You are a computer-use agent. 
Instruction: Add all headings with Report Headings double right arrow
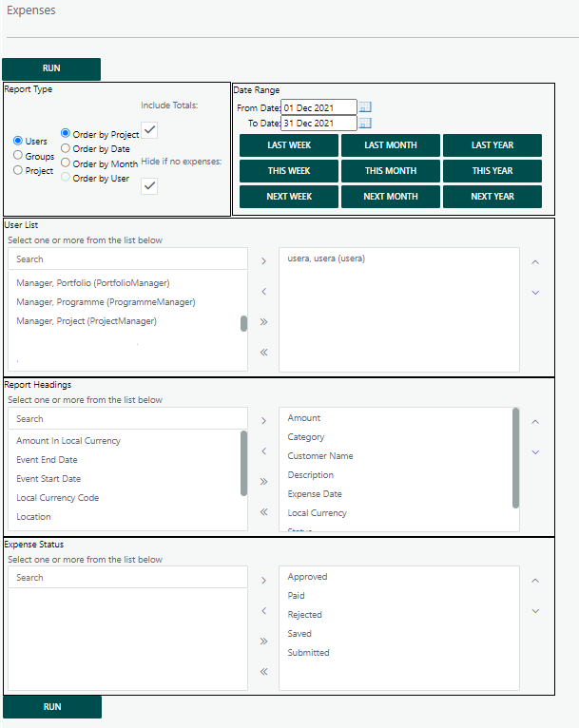click(x=263, y=482)
